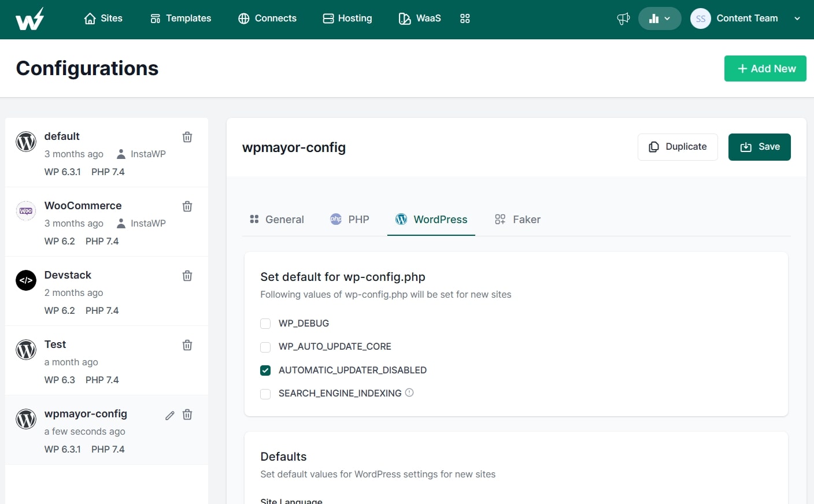814x504 pixels.
Task: Open the Hosting menu
Action: pos(347,18)
